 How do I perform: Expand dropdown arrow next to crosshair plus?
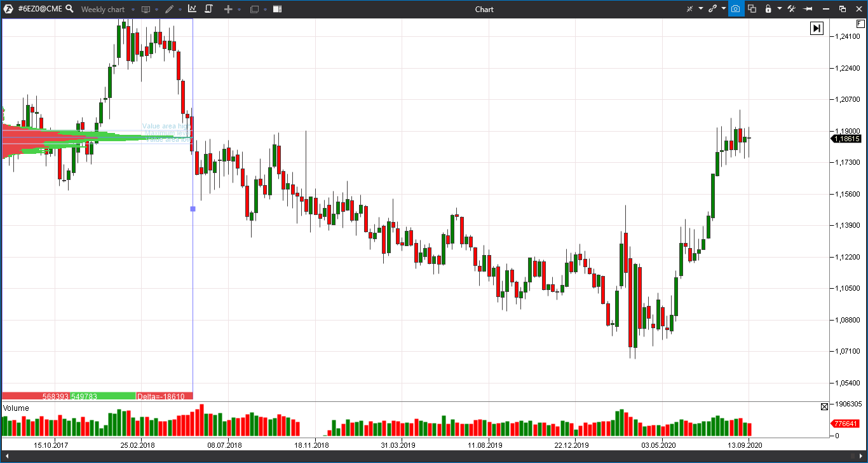pos(239,10)
